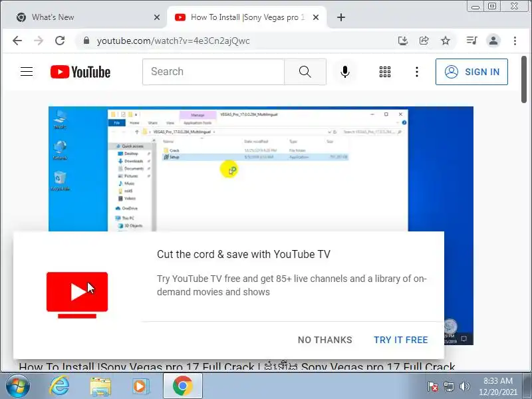Reload the YouTube page
The width and height of the screenshot is (532, 399).
pos(60,41)
